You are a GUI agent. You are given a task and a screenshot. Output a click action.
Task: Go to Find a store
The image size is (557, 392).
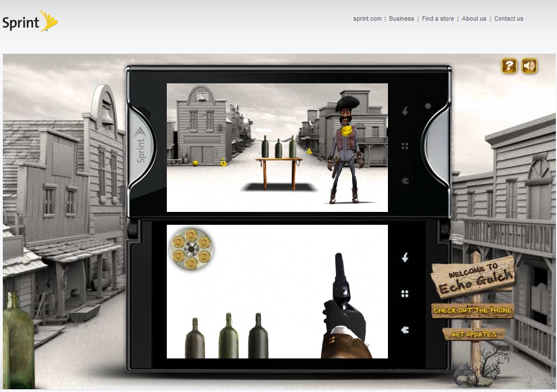click(438, 18)
